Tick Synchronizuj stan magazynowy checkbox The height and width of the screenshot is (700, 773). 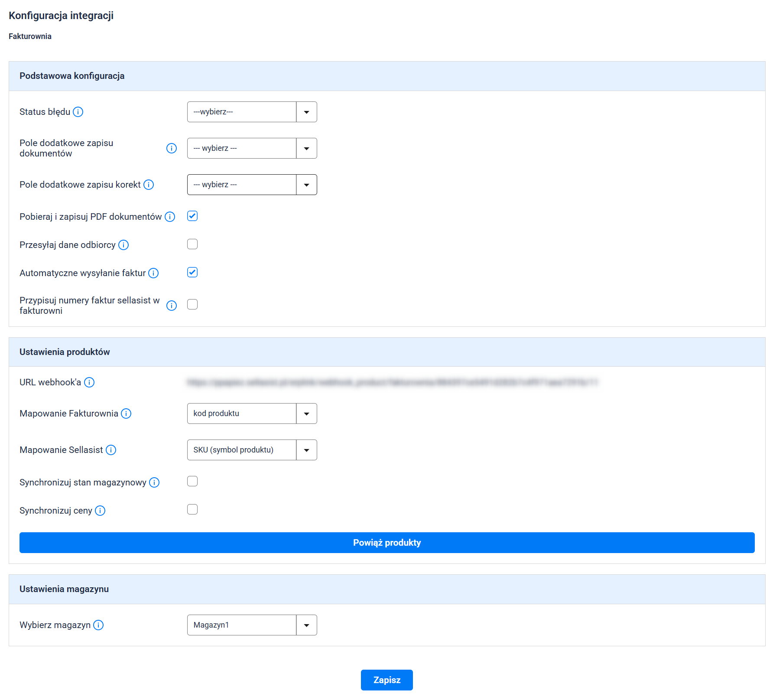(x=192, y=481)
